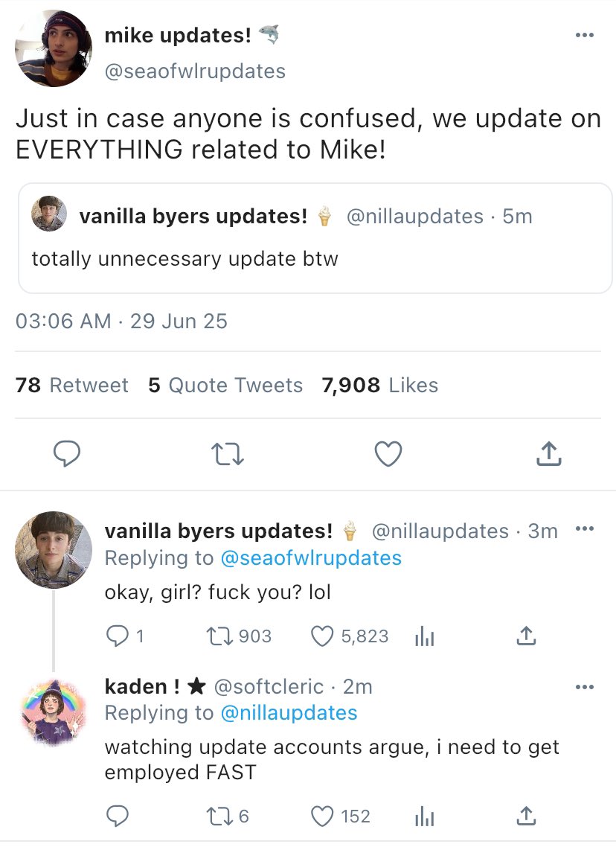Open the quoted vanilla byers tweet

pyautogui.click(x=315, y=238)
